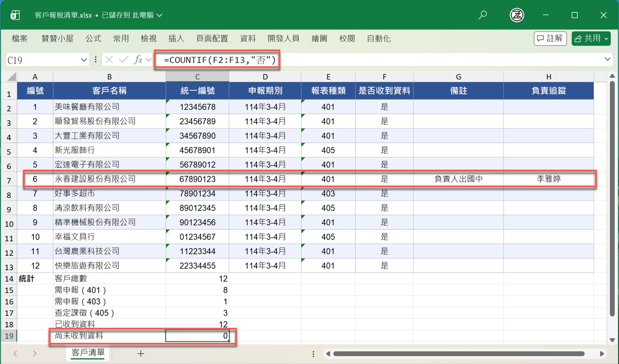Click the 查定課徵（405） label cell

click(109, 313)
